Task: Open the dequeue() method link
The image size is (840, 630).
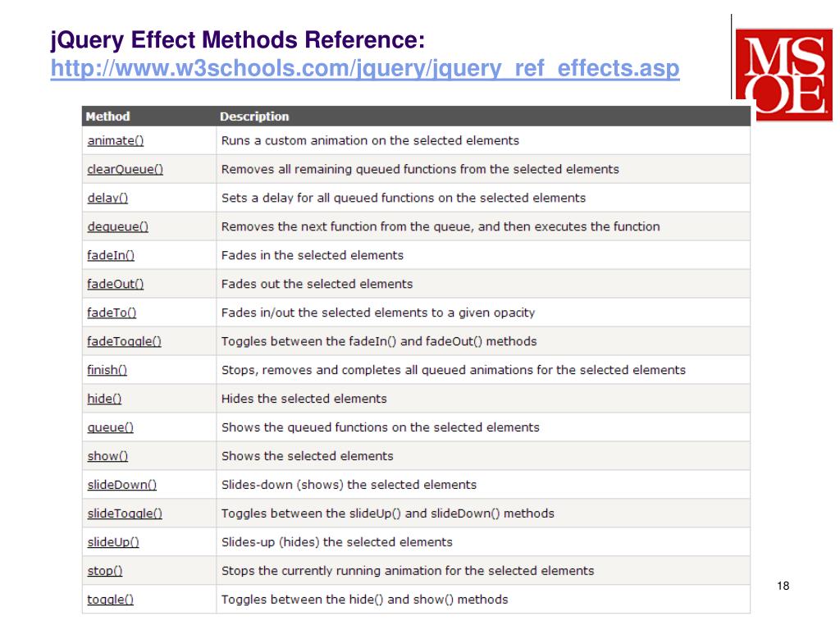Action: (117, 227)
